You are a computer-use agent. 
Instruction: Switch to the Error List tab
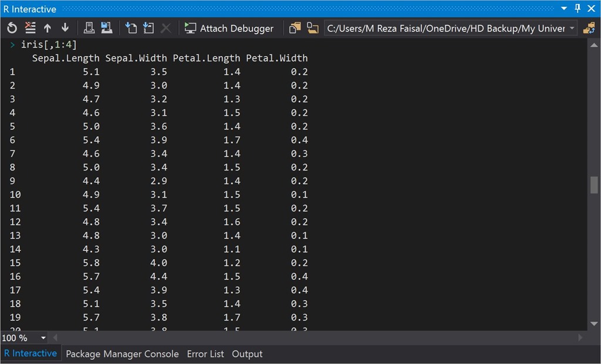(205, 354)
